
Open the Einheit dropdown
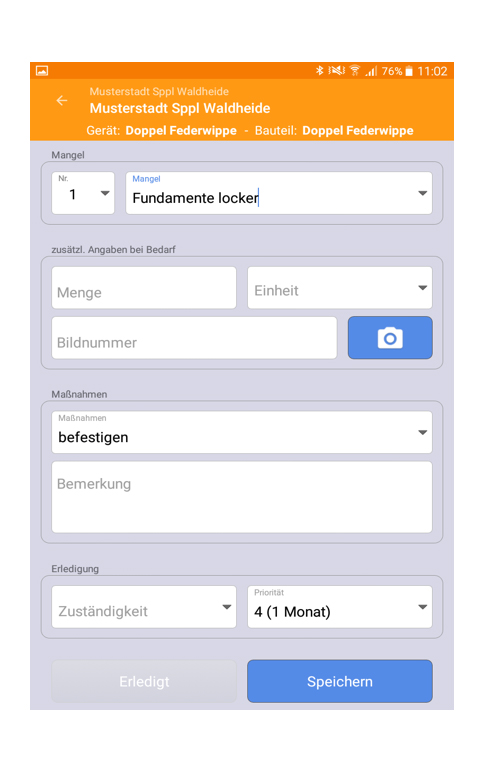tap(340, 288)
